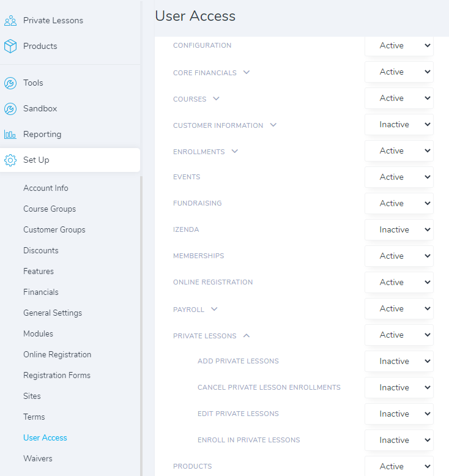The width and height of the screenshot is (449, 476).
Task: Click the sidebar vertical scrollbar
Action: (141, 326)
